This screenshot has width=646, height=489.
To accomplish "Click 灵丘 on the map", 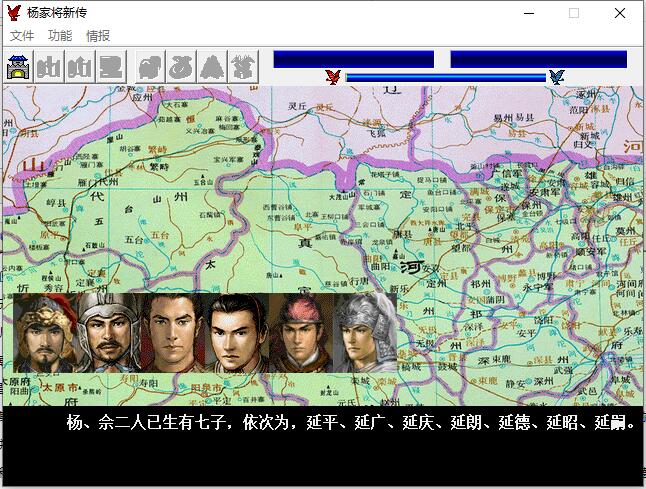I will coord(297,106).
